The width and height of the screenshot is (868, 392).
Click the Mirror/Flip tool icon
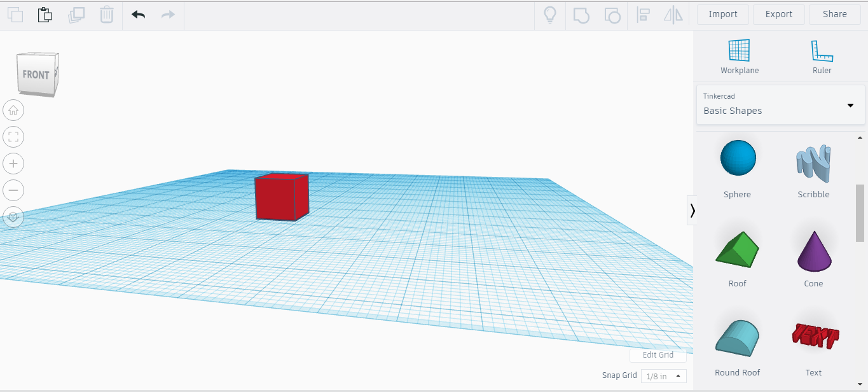tap(673, 15)
